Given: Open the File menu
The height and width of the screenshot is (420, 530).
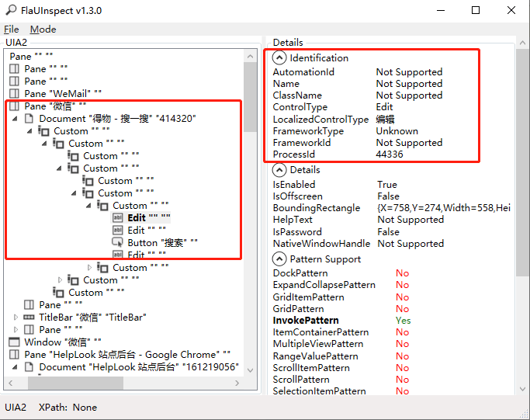Looking at the screenshot, I should [12, 30].
